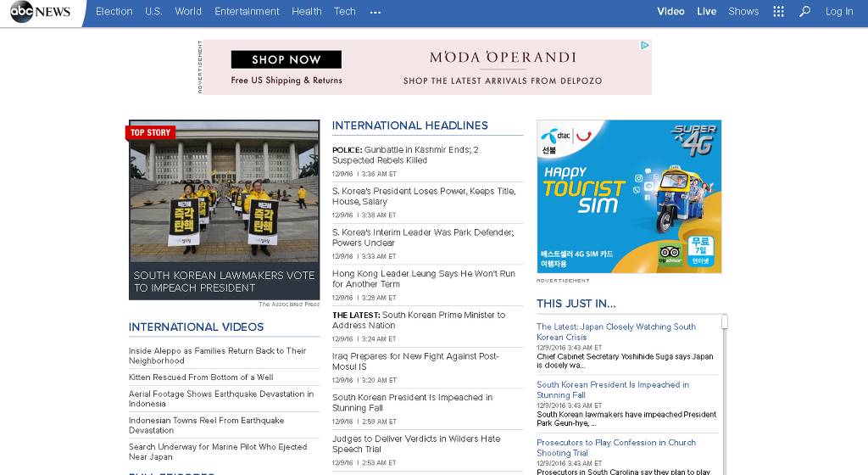Open the apps grid icon
Image resolution: width=868 pixels, height=475 pixels.
click(x=778, y=12)
